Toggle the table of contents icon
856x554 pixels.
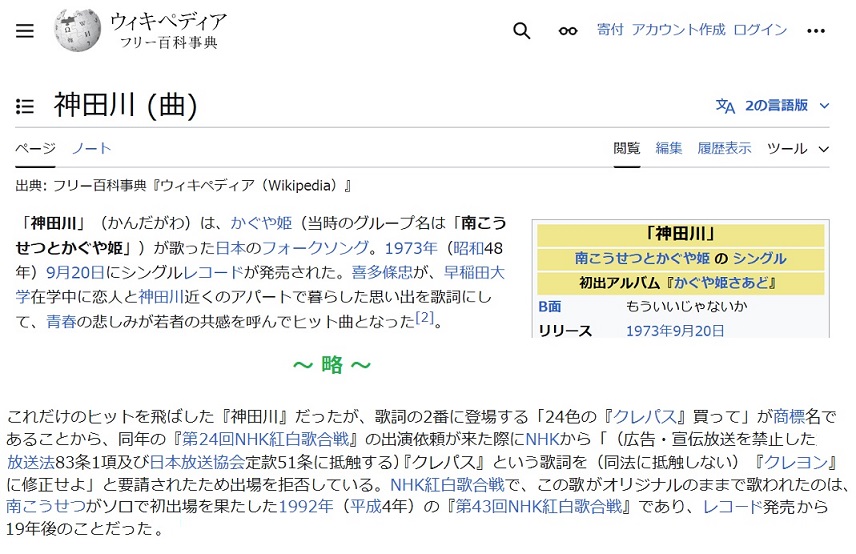[x=25, y=106]
